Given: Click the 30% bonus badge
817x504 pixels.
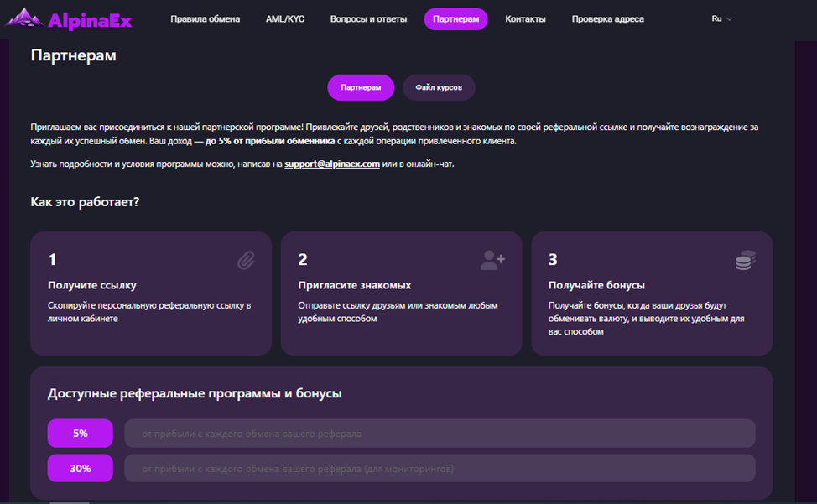Looking at the screenshot, I should click(x=81, y=469).
